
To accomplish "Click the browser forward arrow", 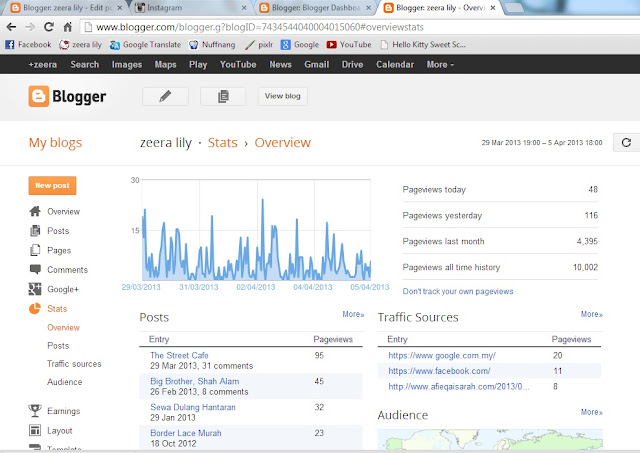I will 30,27.
